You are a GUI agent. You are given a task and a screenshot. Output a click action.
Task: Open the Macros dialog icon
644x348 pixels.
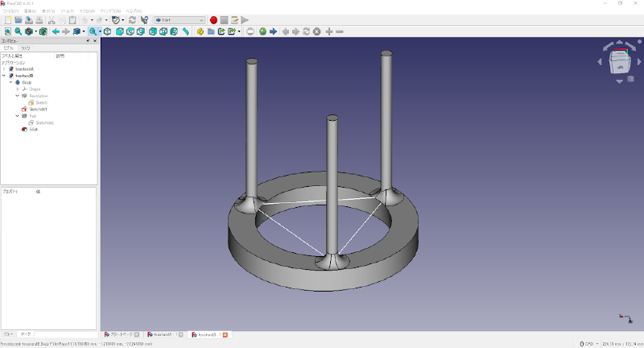tap(234, 20)
